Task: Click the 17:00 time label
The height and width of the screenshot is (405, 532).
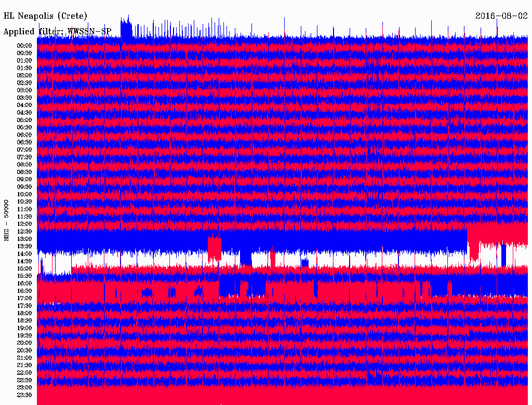Action: click(x=24, y=299)
